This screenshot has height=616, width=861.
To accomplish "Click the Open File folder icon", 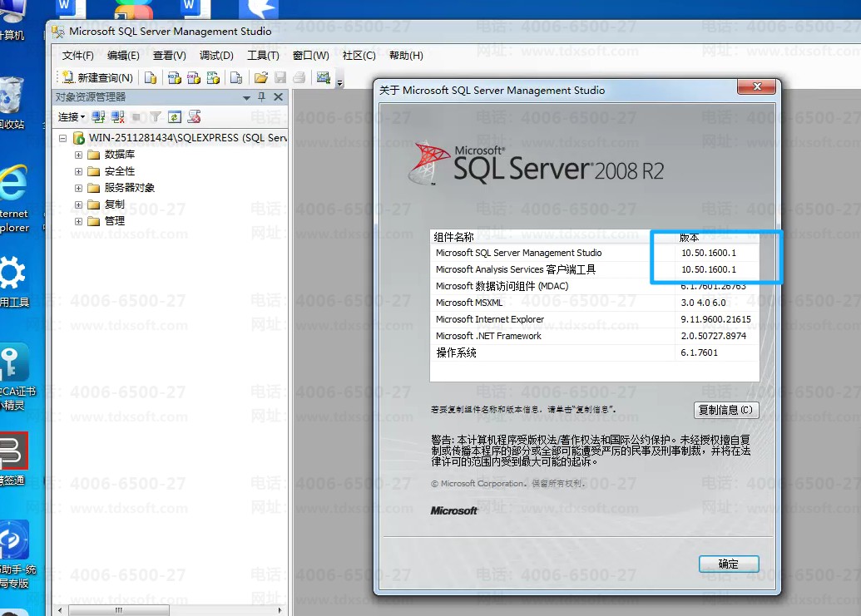I will pyautogui.click(x=260, y=77).
